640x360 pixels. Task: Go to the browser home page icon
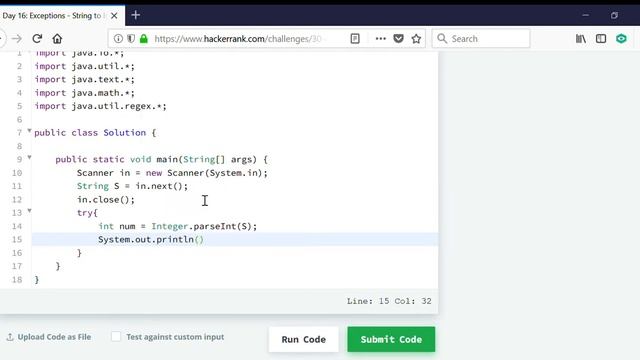point(57,39)
